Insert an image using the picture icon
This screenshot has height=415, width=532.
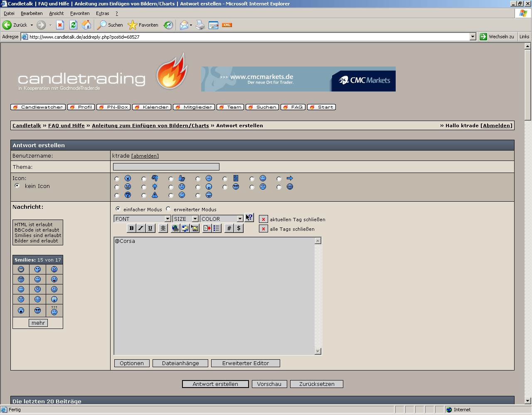(x=195, y=228)
